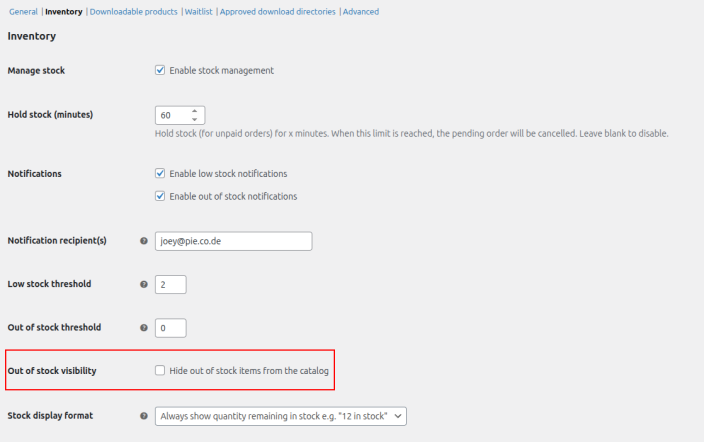Increase Hold stock minutes with up arrow
The width and height of the screenshot is (704, 442).
pyautogui.click(x=195, y=110)
